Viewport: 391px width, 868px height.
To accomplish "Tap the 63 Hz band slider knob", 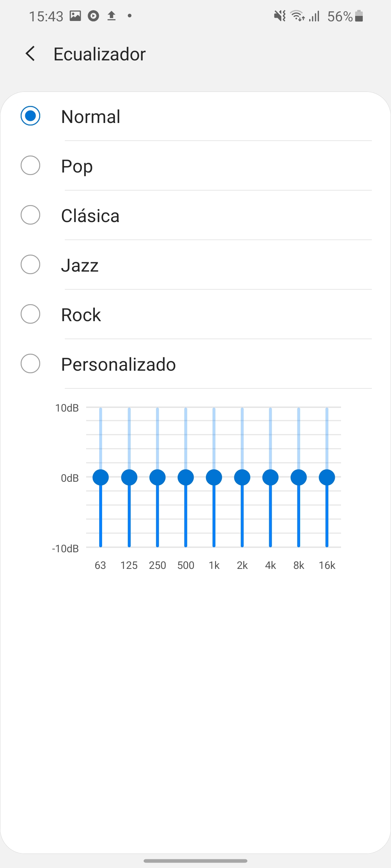I will 101,477.
